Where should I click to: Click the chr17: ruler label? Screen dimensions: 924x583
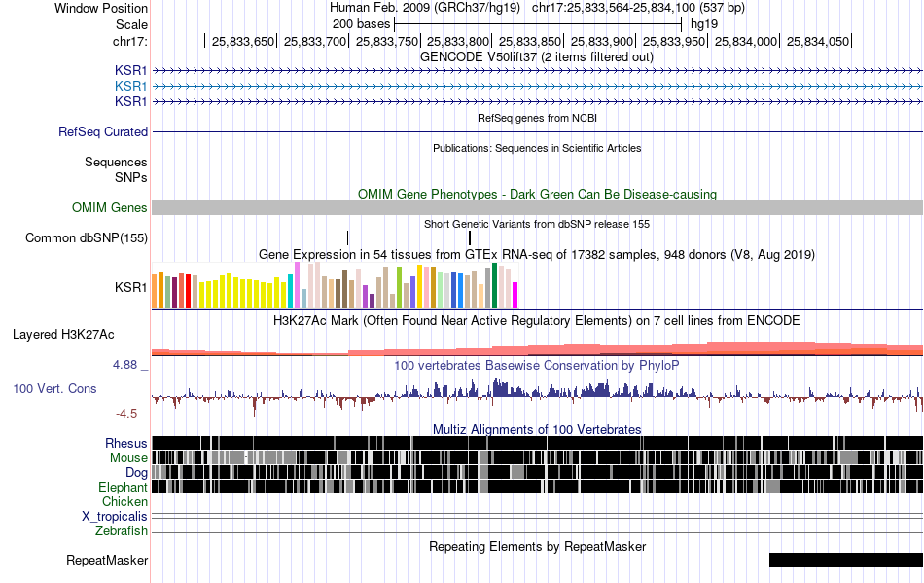[x=129, y=41]
